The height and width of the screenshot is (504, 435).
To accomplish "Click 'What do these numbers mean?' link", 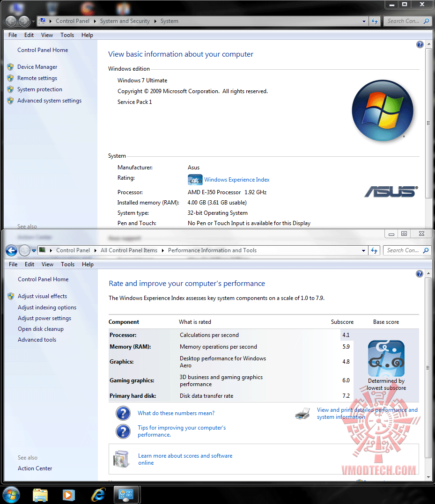I will click(176, 413).
